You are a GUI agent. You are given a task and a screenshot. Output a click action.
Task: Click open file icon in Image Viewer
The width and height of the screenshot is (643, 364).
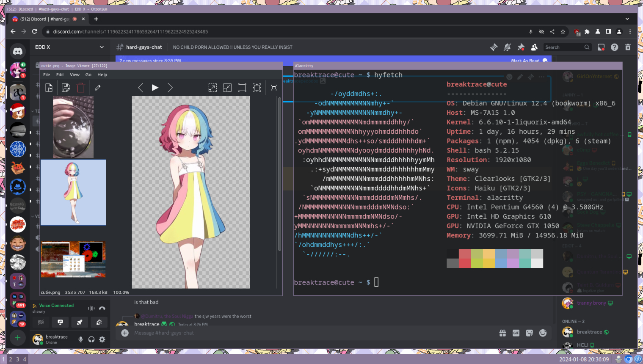point(49,88)
